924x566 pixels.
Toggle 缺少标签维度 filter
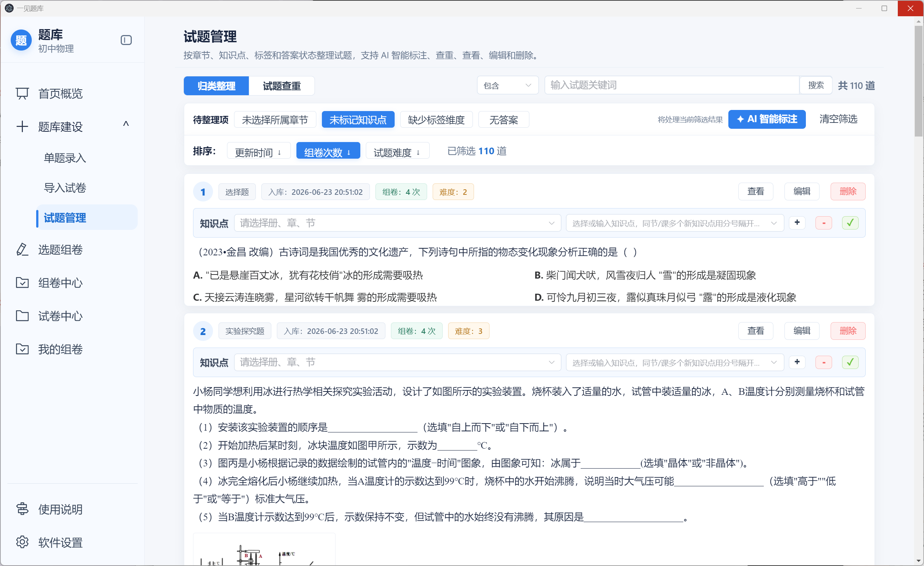[436, 120]
